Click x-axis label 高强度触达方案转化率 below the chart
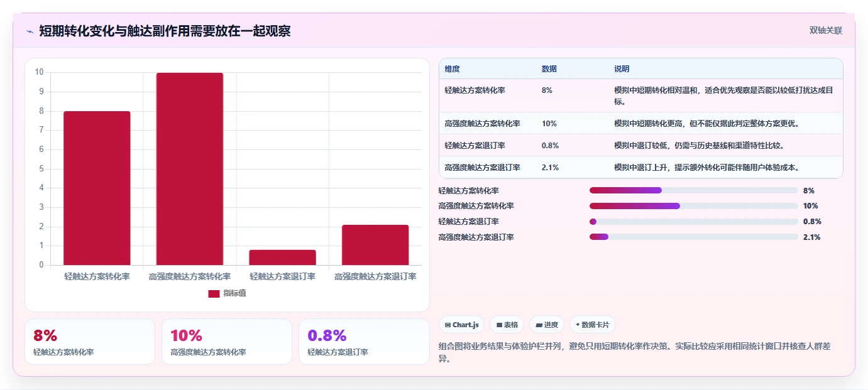 pos(190,276)
